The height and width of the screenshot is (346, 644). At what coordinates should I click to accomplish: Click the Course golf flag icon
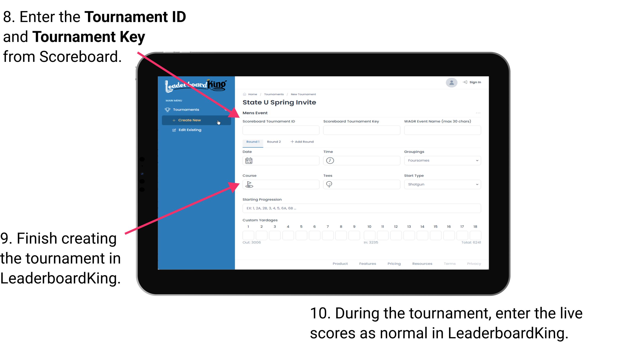pos(249,184)
